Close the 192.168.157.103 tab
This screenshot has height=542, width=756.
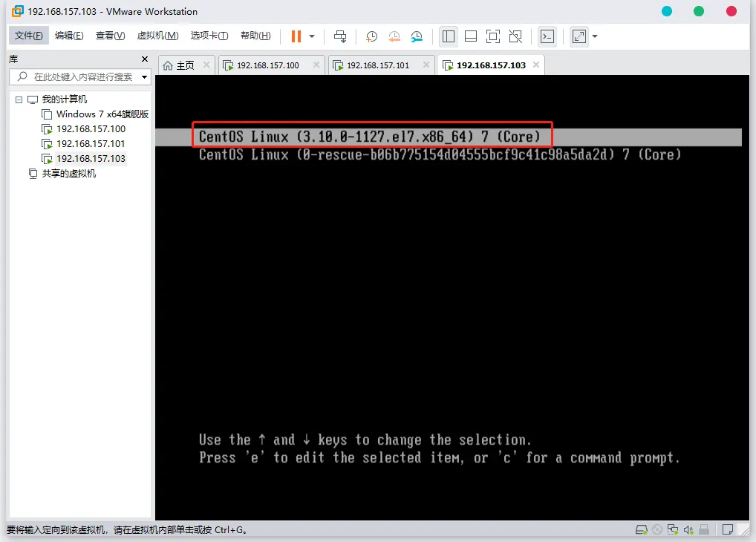pyautogui.click(x=536, y=65)
